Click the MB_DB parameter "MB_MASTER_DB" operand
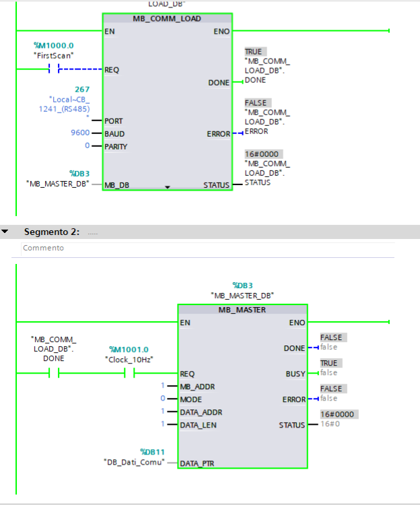420x505 pixels. tap(57, 183)
